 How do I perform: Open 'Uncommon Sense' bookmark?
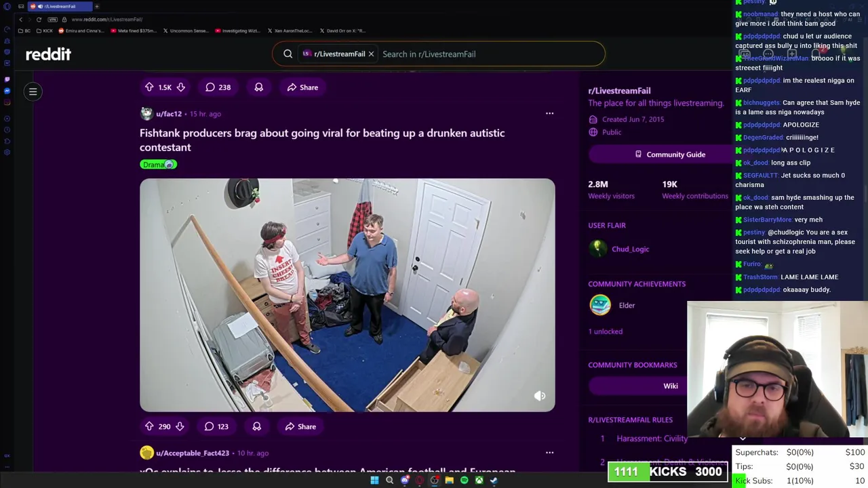tap(186, 30)
